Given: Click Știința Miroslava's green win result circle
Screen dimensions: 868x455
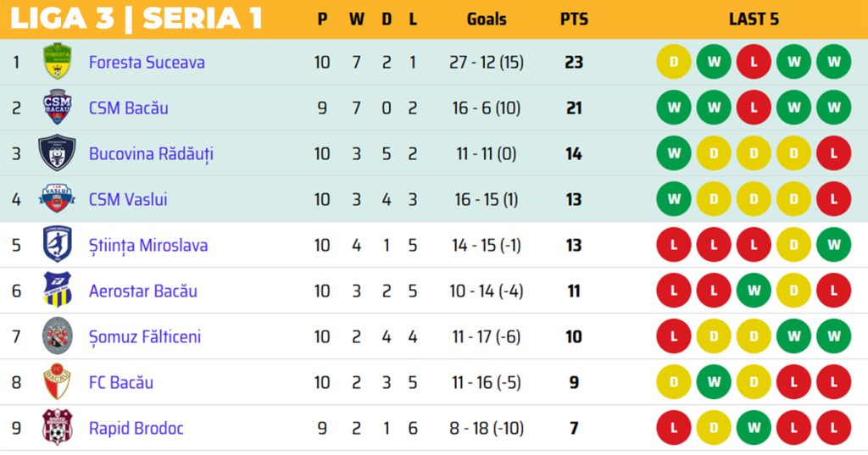Looking at the screenshot, I should (x=833, y=245).
